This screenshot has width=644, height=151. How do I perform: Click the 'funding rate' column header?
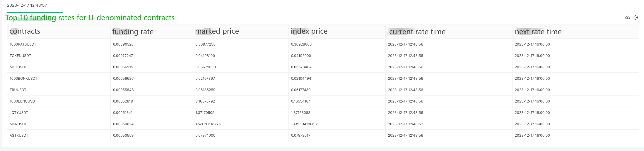pyautogui.click(x=133, y=32)
